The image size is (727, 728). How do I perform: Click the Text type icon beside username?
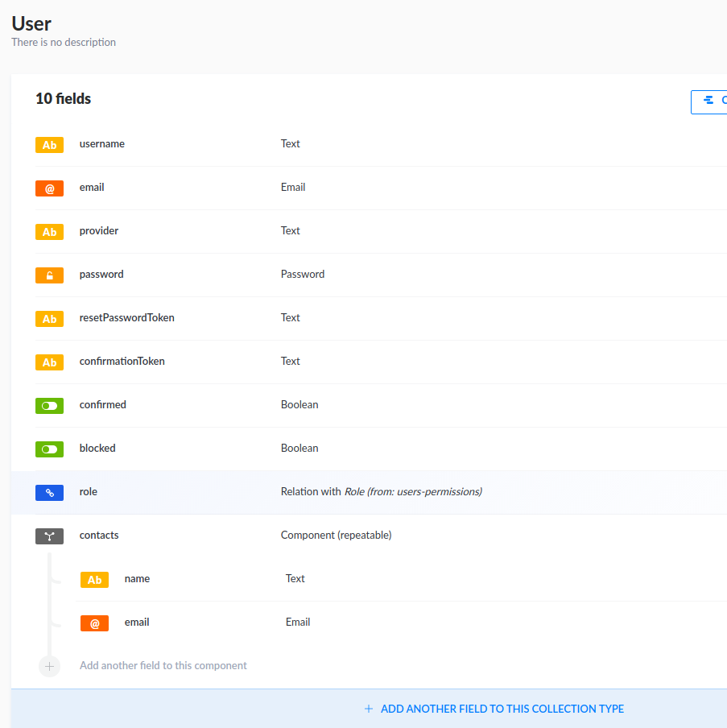click(x=48, y=144)
